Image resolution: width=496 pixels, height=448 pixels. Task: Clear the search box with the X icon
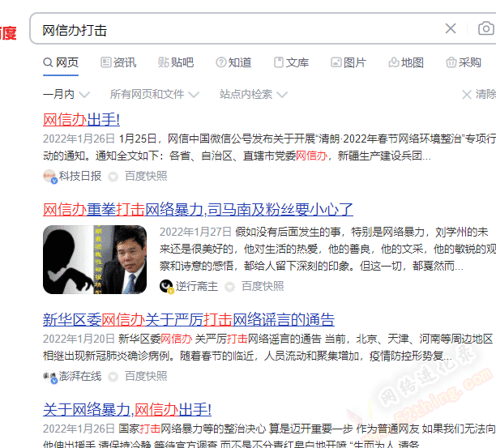click(x=451, y=28)
